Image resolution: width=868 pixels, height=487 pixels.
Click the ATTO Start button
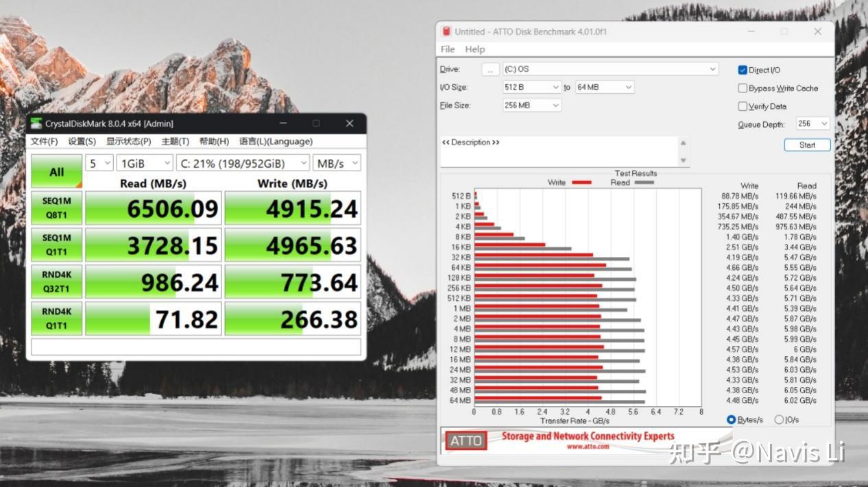(x=807, y=145)
